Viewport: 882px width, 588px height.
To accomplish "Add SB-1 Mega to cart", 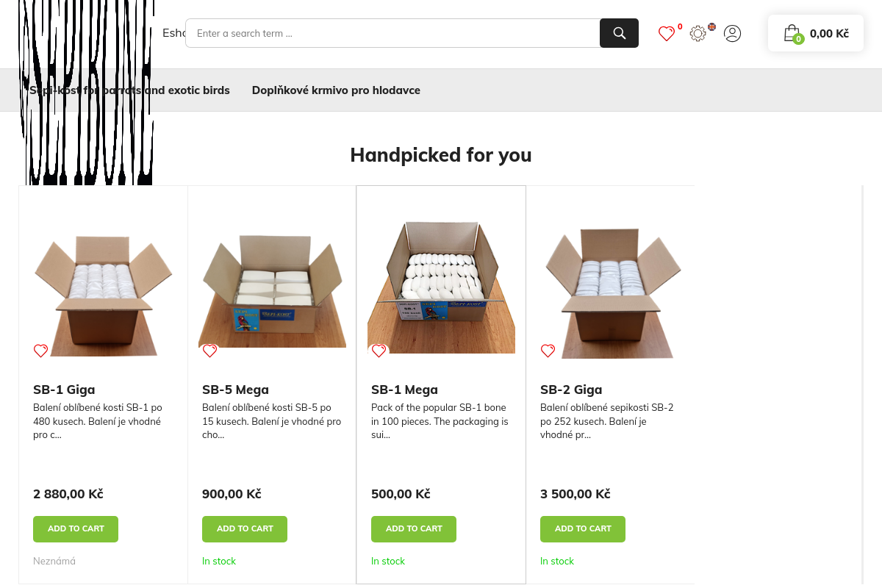I will [414, 529].
